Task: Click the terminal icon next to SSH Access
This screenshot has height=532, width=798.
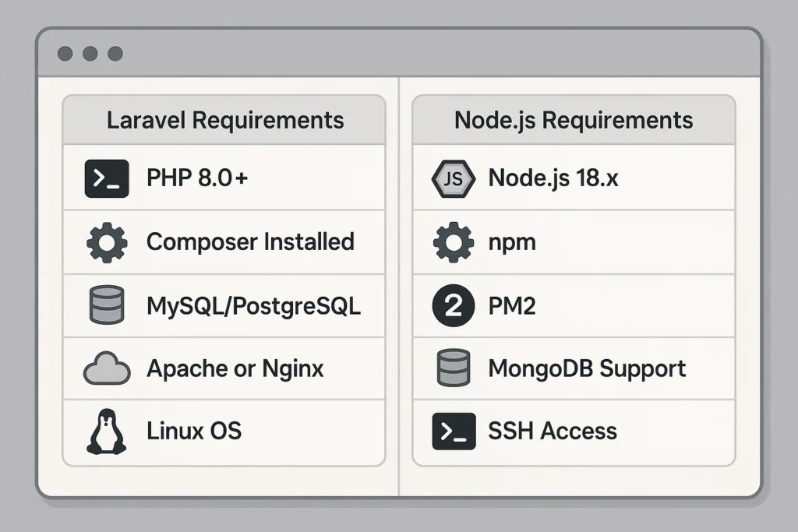Action: 454,432
